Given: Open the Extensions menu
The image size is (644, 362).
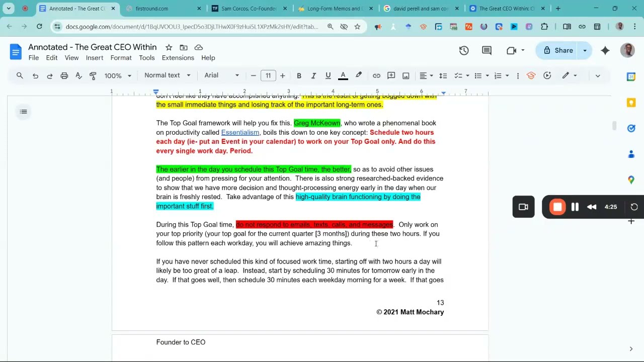Looking at the screenshot, I should [x=178, y=58].
